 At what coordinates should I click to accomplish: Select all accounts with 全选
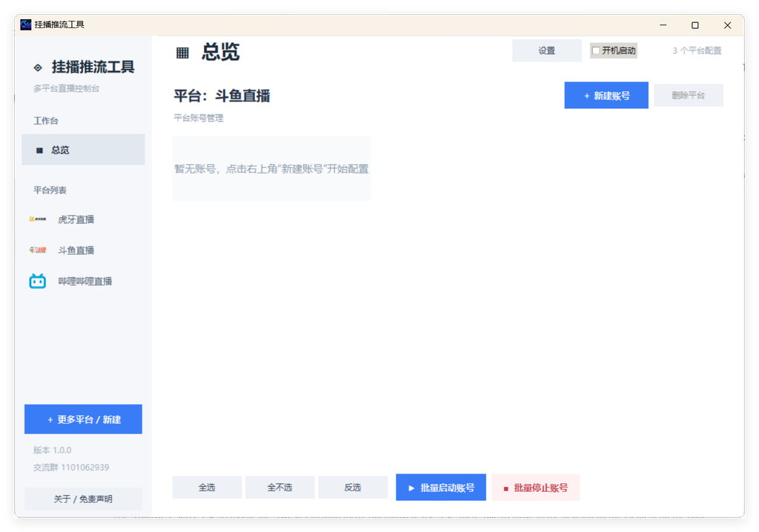click(207, 487)
